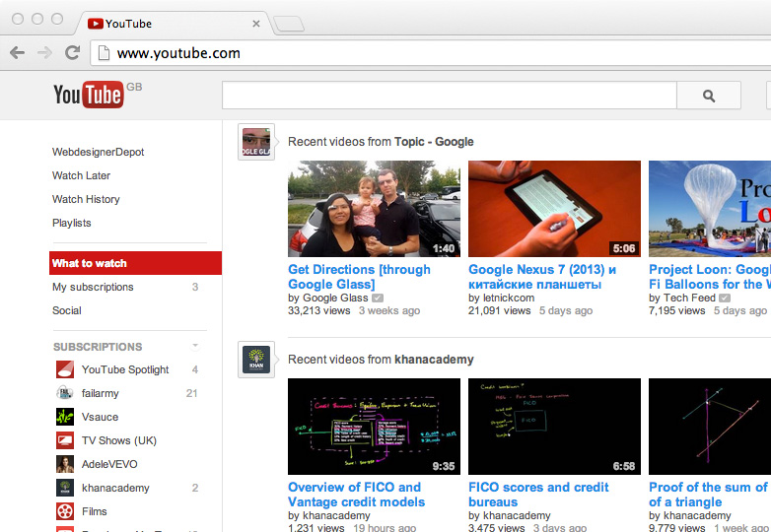The width and height of the screenshot is (771, 532).
Task: Click the 33,213 views text
Action: 319,310
